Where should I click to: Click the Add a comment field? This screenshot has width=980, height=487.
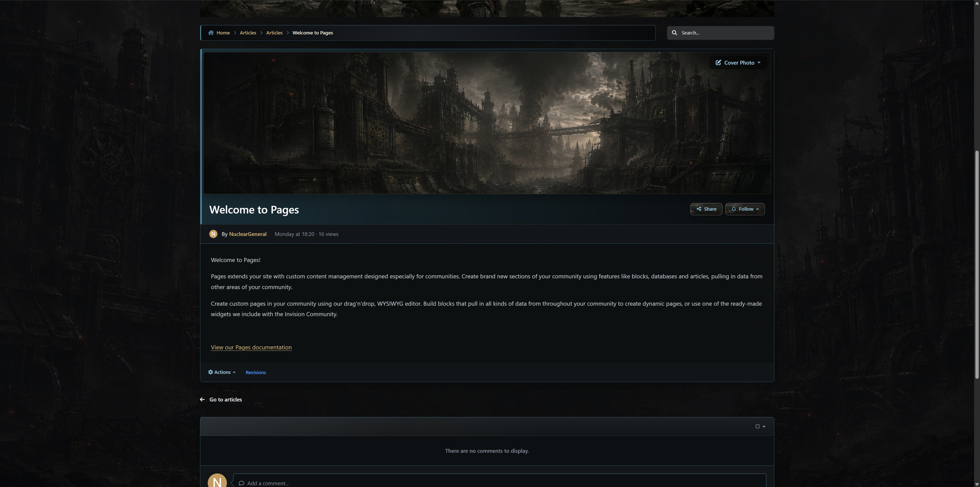(499, 481)
